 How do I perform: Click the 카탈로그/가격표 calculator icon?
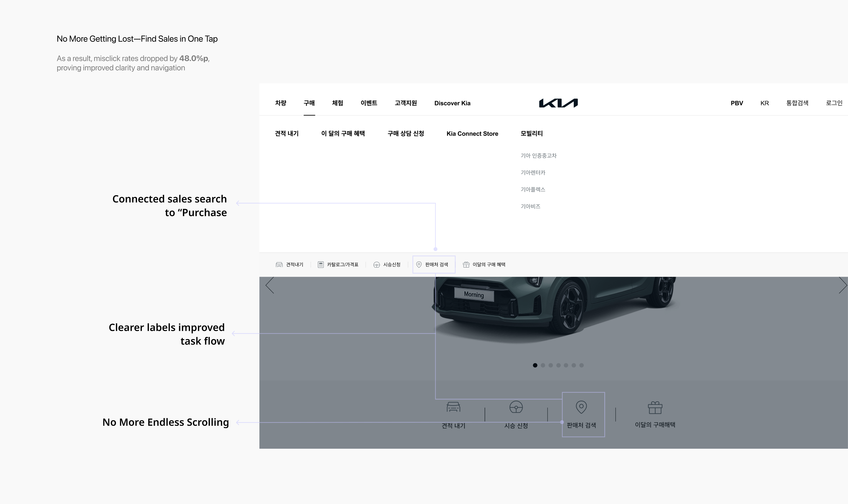tap(320, 265)
